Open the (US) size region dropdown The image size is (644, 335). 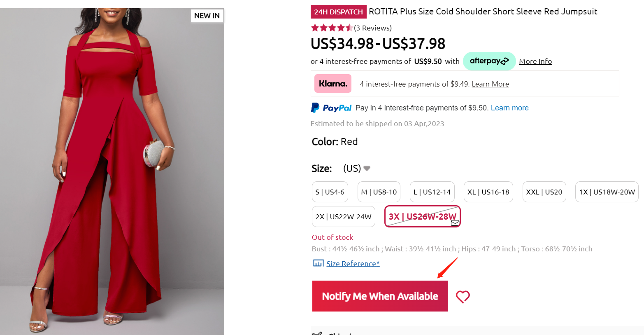click(357, 169)
